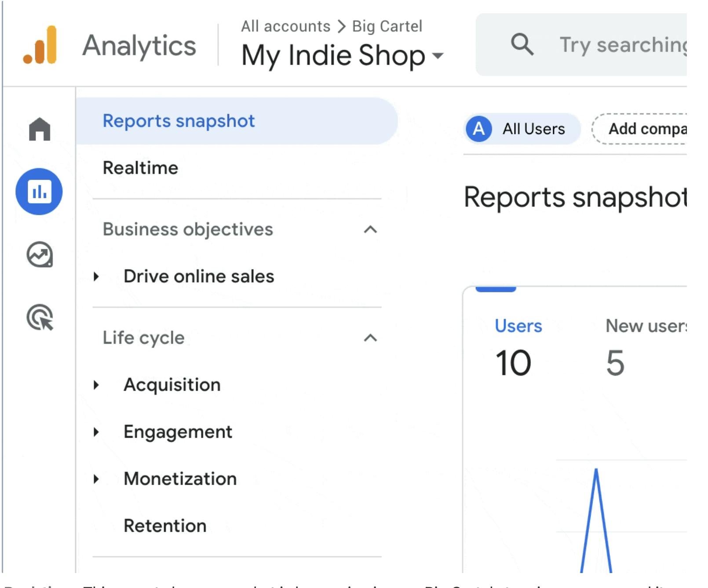
Task: Click the All accounts breadcrumb
Action: coord(285,26)
